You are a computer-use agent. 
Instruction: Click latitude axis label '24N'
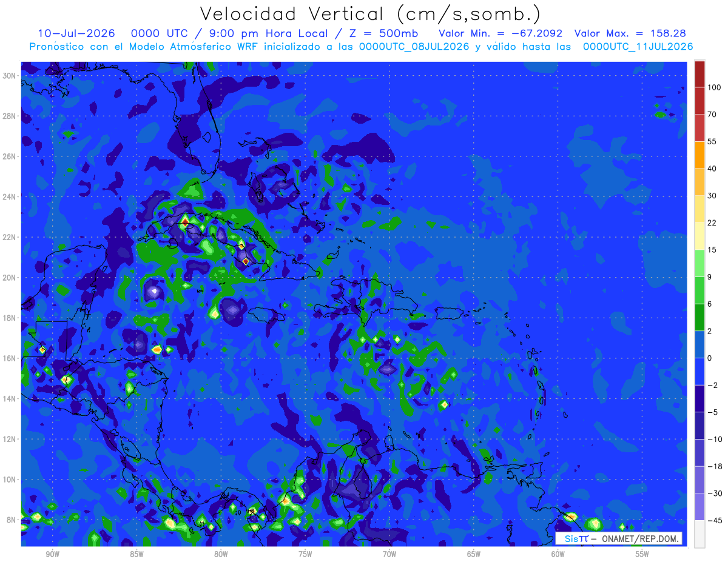point(9,197)
